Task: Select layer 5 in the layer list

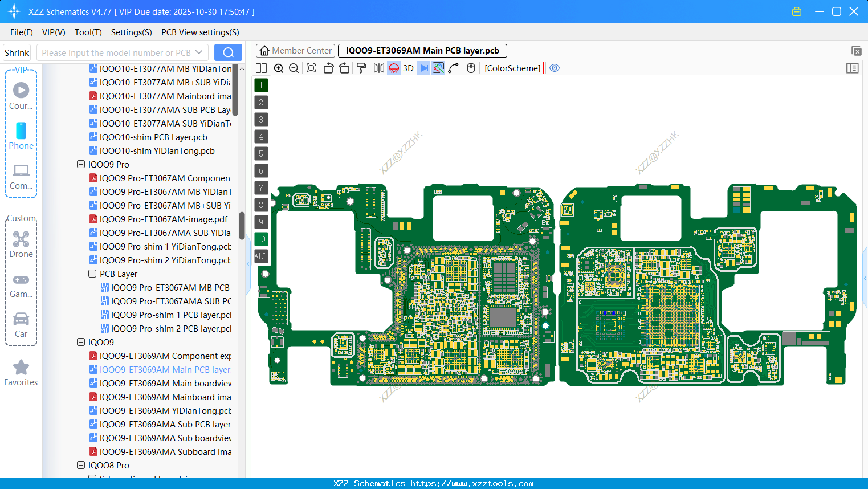Action: pyautogui.click(x=261, y=153)
